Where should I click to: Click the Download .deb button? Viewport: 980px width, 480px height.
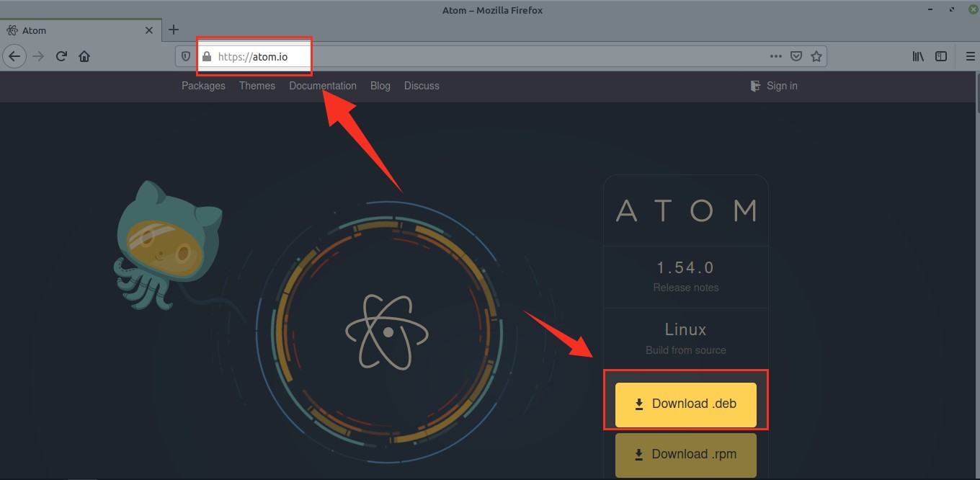(685, 404)
